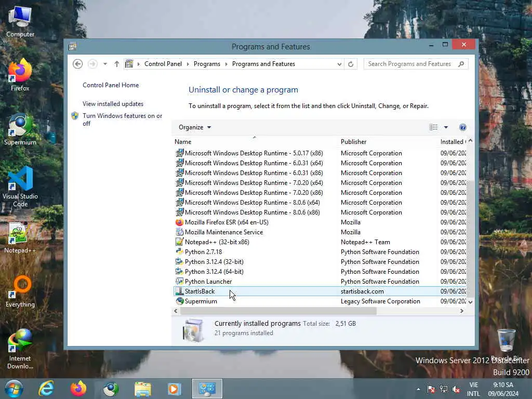Viewport: 532px width, 399px height.
Task: Open the view options dropdown arrow
Action: point(446,127)
